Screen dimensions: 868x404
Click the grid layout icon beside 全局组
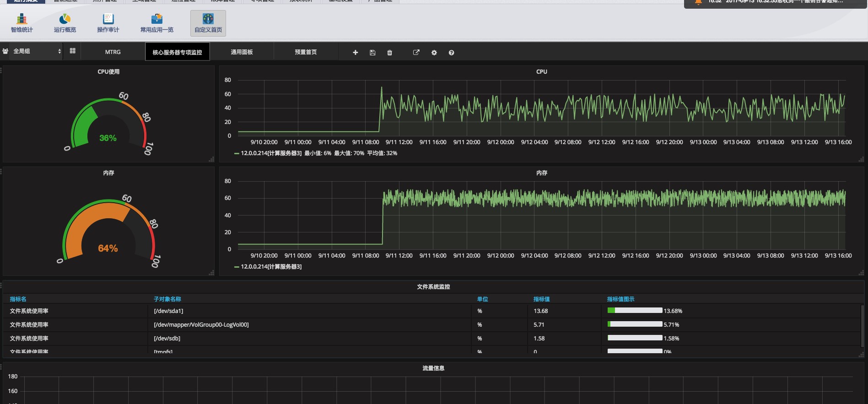pos(72,51)
